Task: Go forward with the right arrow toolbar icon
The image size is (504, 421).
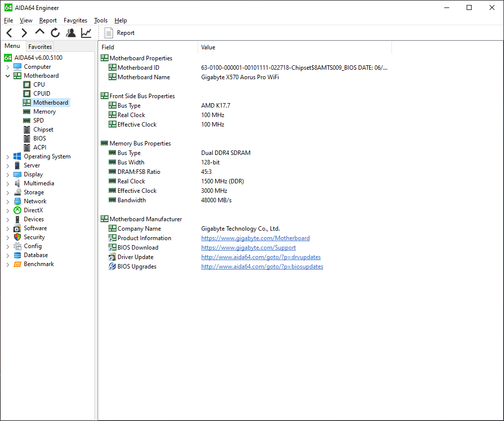Action: (24, 33)
